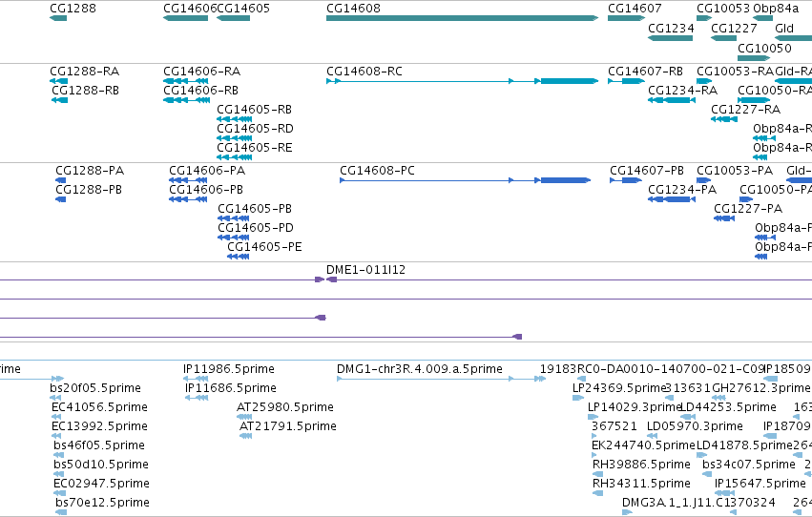The image size is (812, 517).
Task: Click the CG14606-RA transcript label
Action: (202, 71)
